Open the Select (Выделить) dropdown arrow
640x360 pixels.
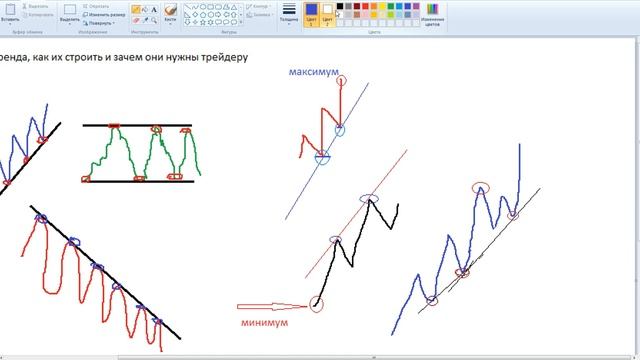click(70, 24)
